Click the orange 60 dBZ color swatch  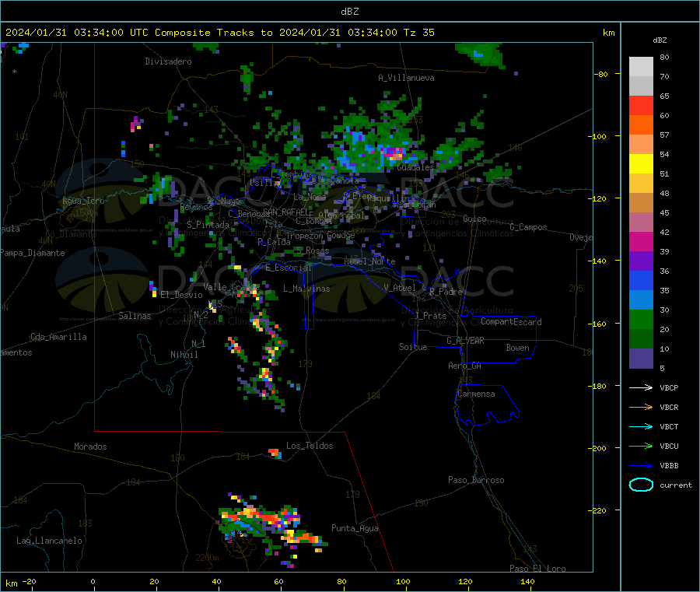(641, 125)
